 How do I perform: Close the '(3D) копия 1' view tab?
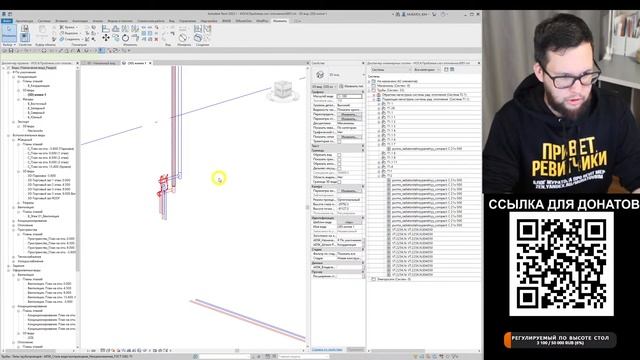click(150, 63)
